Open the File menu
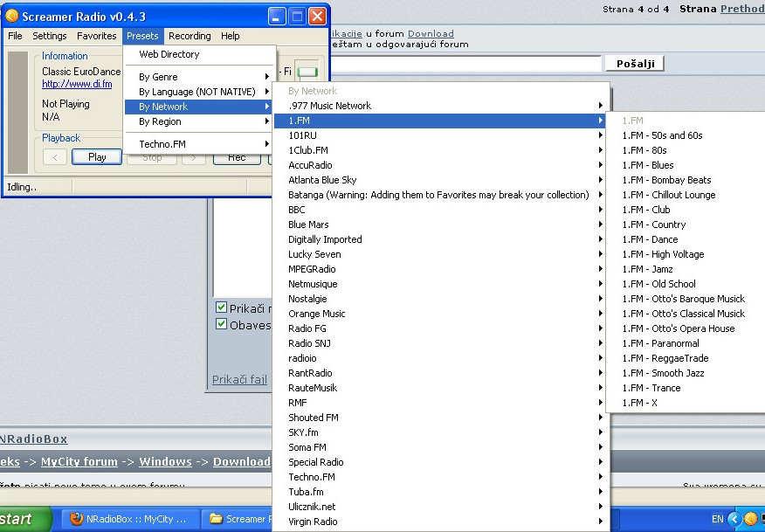Image resolution: width=765 pixels, height=532 pixels. pyautogui.click(x=15, y=36)
